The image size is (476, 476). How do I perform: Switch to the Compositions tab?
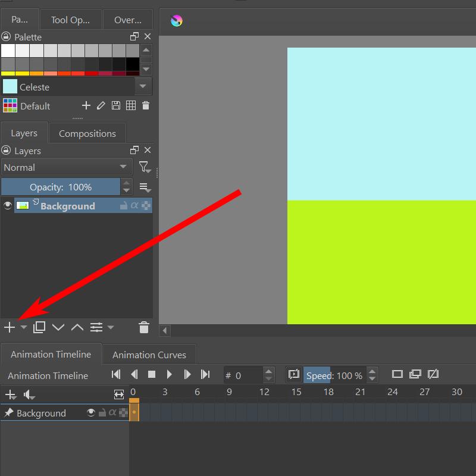pyautogui.click(x=87, y=133)
